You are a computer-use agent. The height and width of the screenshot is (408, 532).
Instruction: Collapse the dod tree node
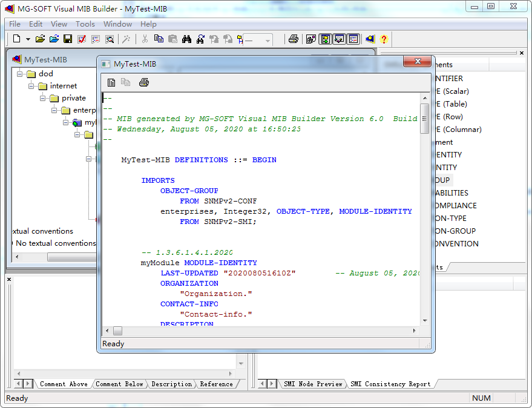[19, 74]
